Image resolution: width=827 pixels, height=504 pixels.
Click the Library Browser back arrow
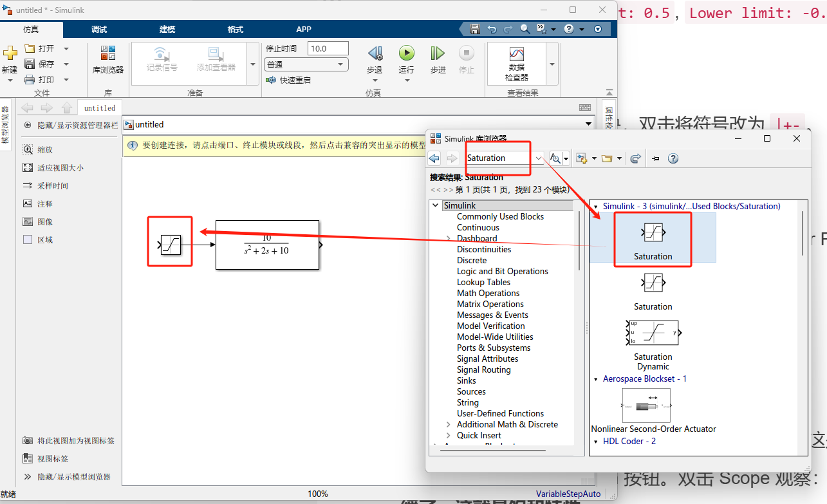(x=434, y=158)
